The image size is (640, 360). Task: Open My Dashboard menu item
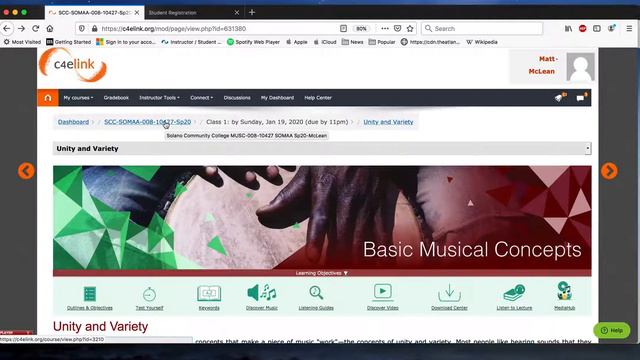pyautogui.click(x=278, y=98)
